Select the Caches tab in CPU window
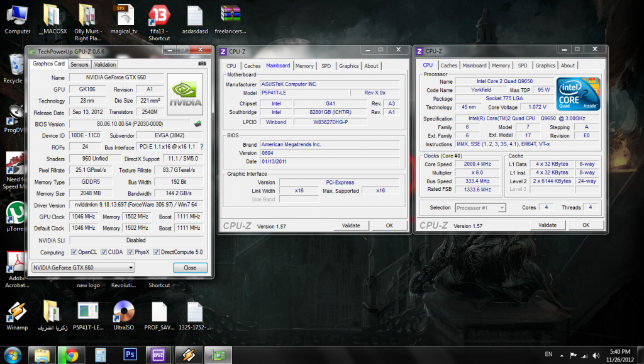 [x=448, y=65]
